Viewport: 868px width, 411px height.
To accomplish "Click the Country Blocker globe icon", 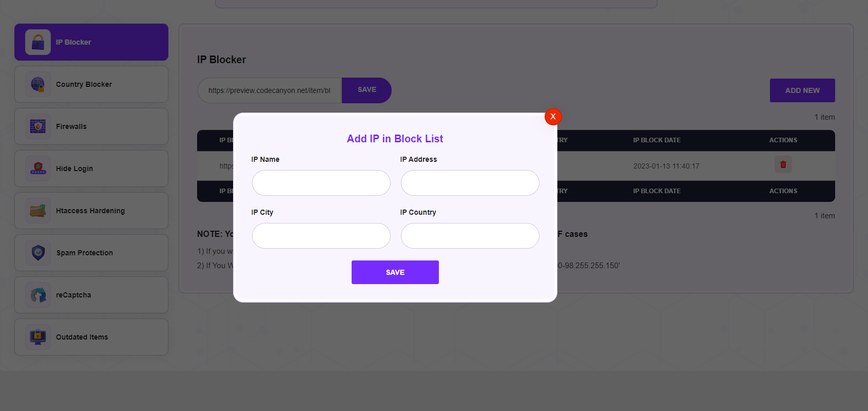I will [x=38, y=84].
